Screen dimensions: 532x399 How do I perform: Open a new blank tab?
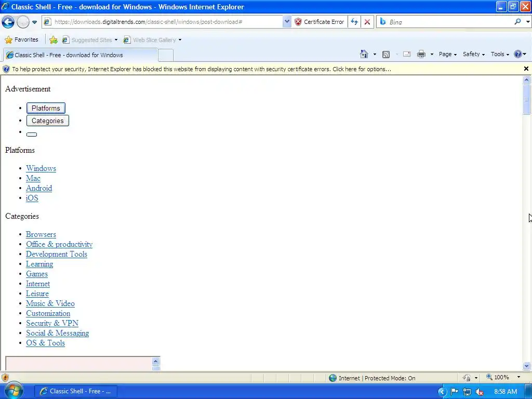point(166,55)
